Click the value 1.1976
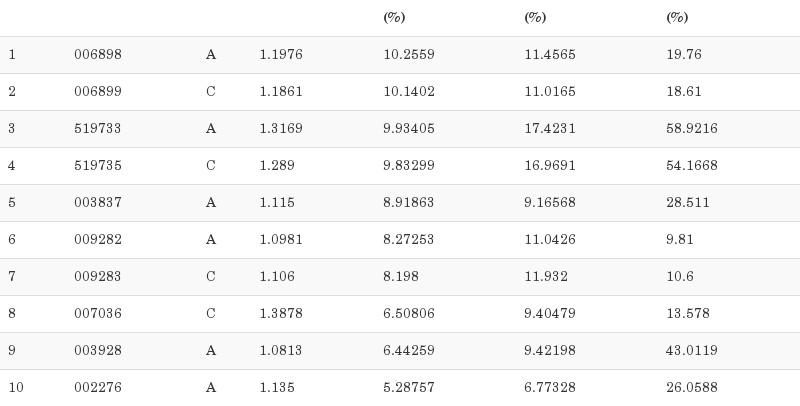 (281, 55)
